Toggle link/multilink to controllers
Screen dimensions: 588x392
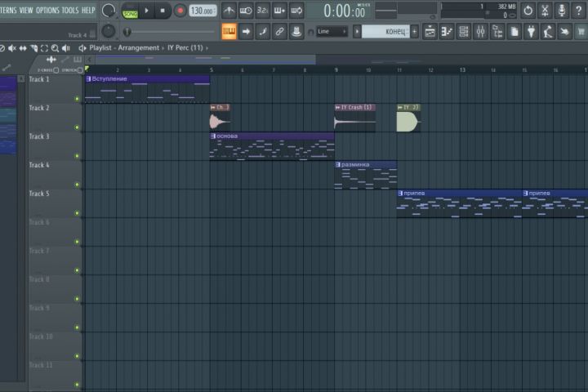tap(279, 32)
